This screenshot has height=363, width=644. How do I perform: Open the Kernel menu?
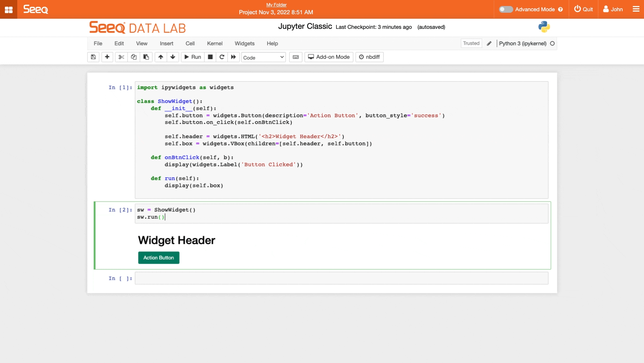click(215, 43)
